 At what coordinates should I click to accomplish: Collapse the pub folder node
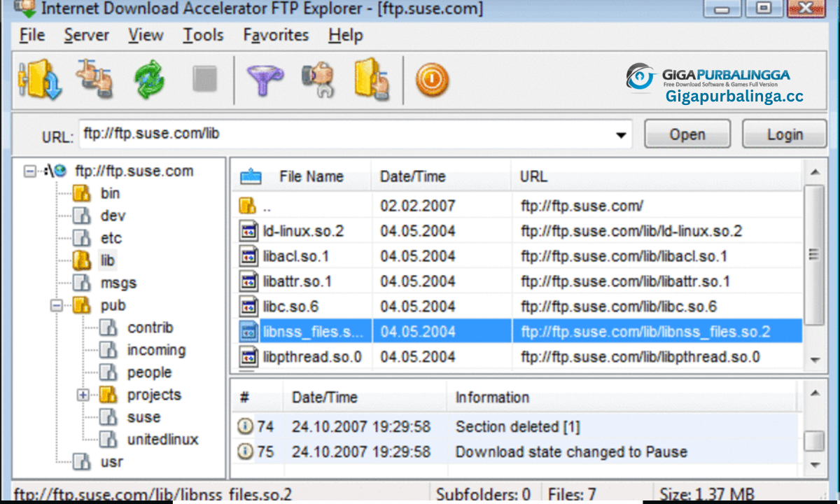(56, 305)
